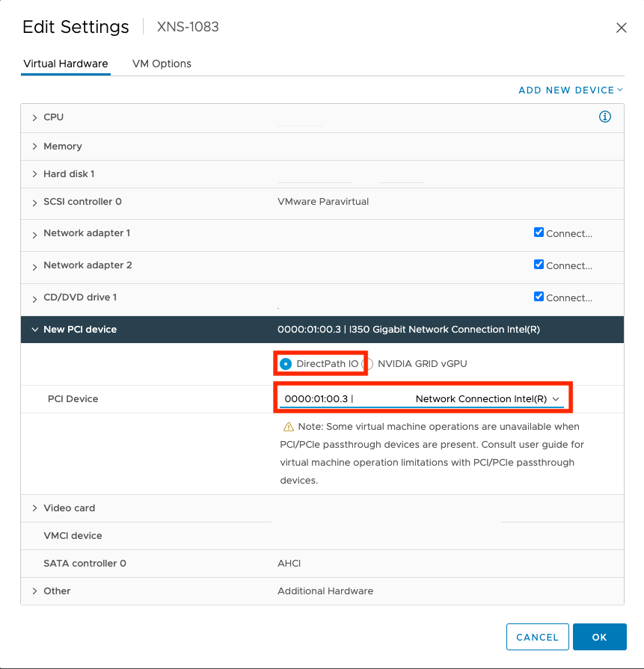The width and height of the screenshot is (644, 669).
Task: Collapse the New PCI device section
Action: (x=35, y=329)
